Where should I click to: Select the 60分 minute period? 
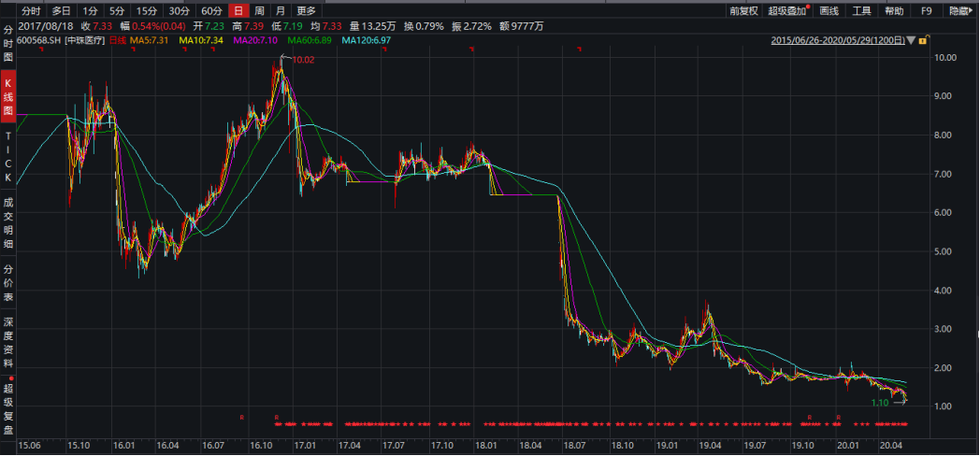coord(211,11)
